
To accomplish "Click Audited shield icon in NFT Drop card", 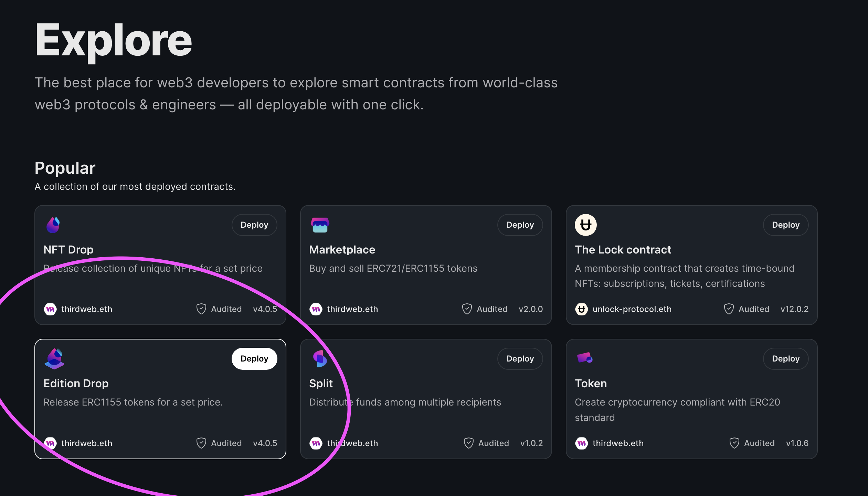I will tap(201, 309).
